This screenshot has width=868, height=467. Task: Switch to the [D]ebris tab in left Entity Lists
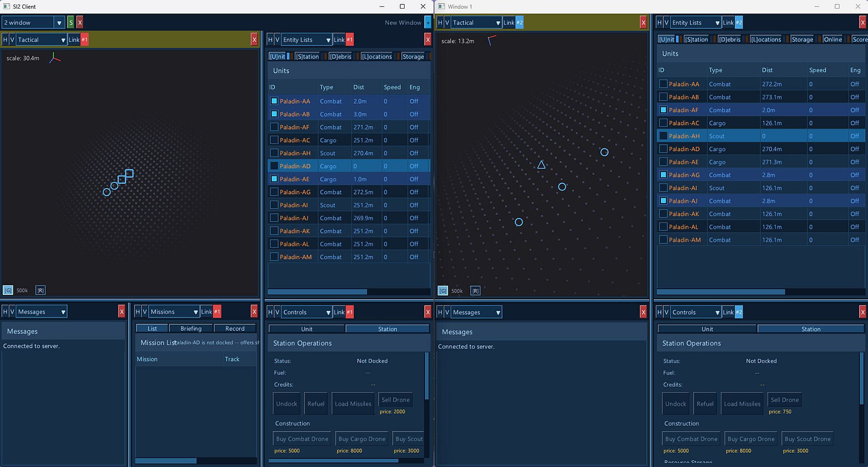coord(340,57)
